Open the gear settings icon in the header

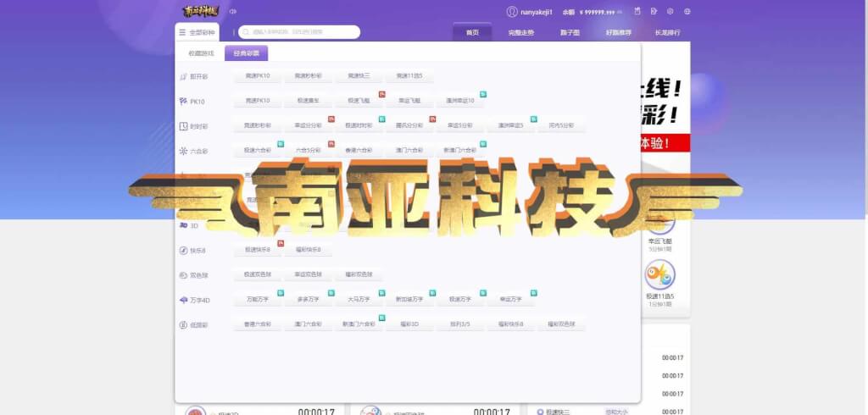[670, 11]
